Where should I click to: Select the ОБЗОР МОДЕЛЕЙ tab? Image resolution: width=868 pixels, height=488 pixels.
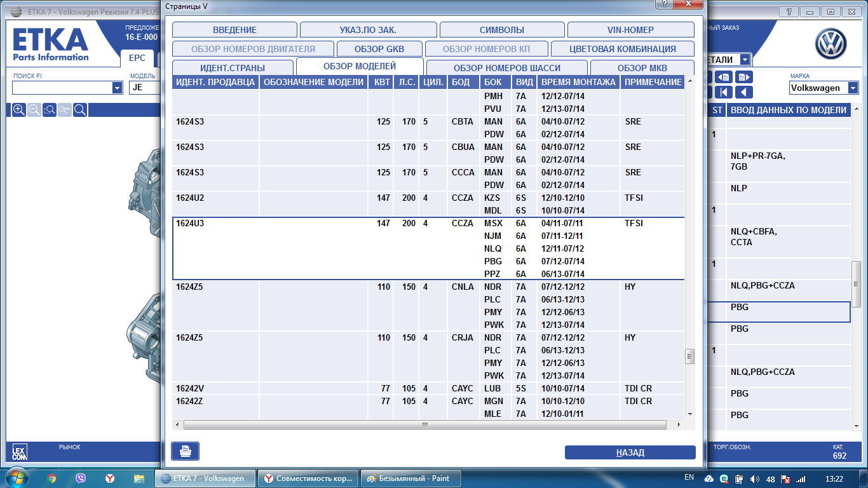coord(360,66)
